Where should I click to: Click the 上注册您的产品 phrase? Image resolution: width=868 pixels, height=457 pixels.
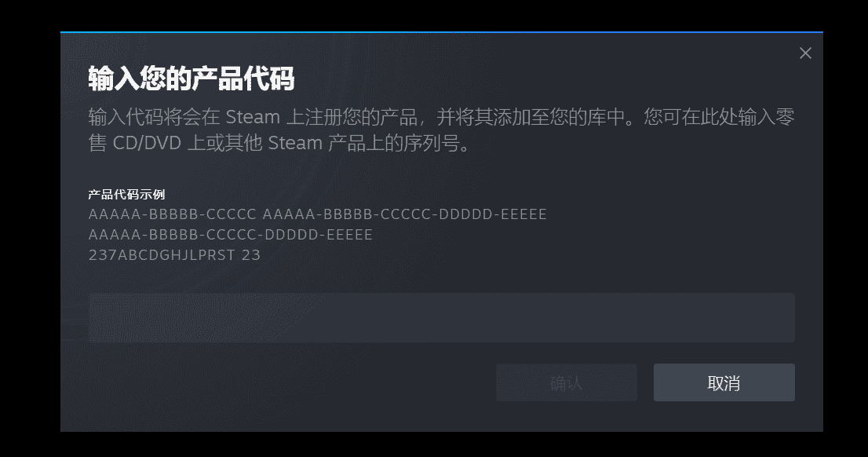(352, 118)
